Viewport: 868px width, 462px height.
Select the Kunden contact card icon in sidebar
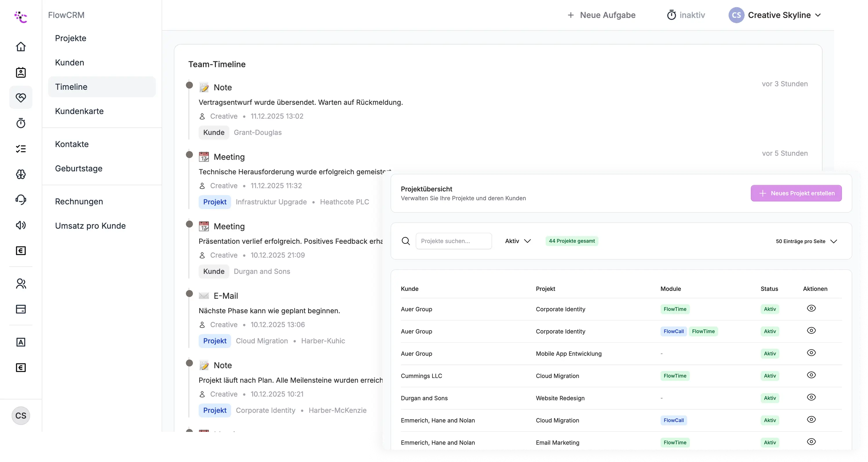[21, 72]
